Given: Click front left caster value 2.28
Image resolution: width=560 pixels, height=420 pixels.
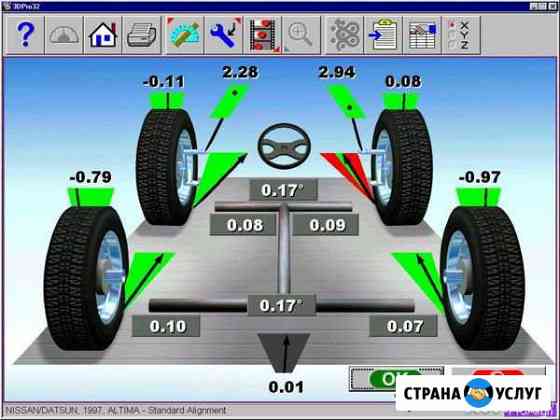Looking at the screenshot, I should (240, 72).
